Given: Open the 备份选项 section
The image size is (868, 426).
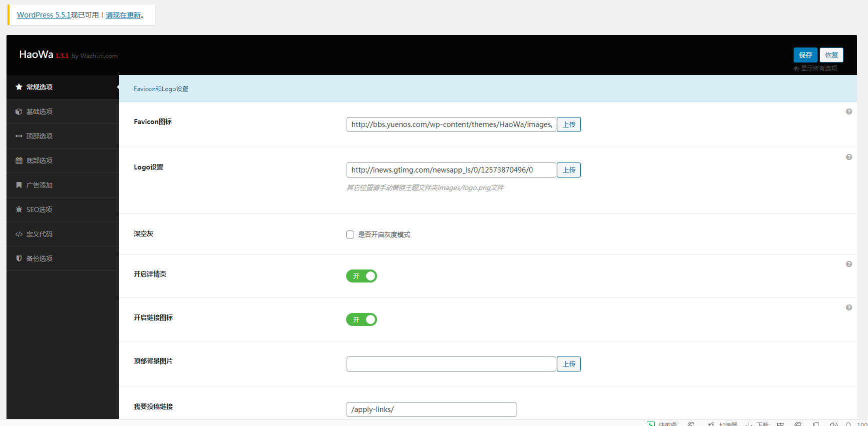Looking at the screenshot, I should pos(63,258).
